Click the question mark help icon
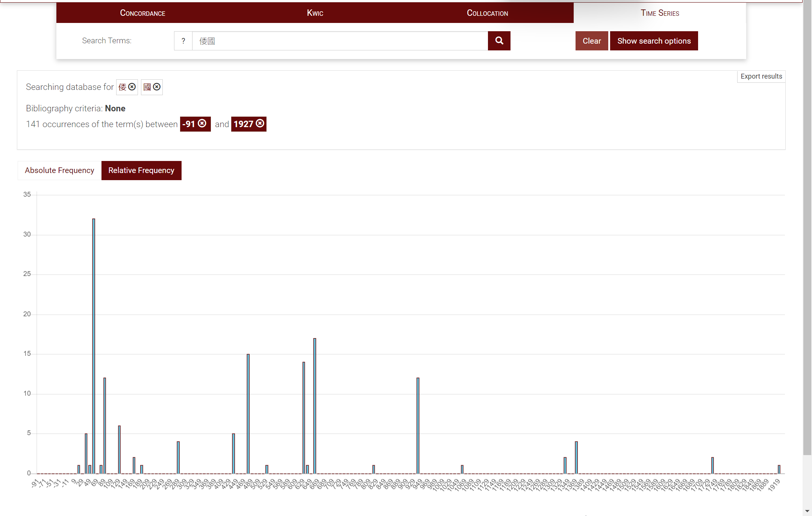This screenshot has width=812, height=516. pyautogui.click(x=183, y=41)
